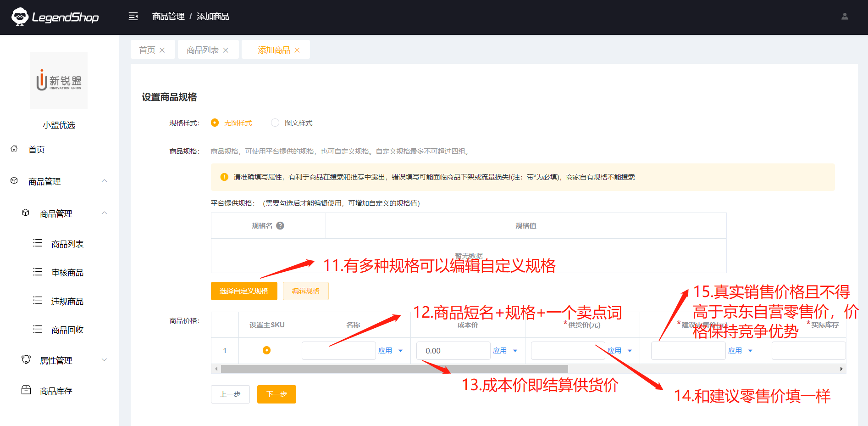This screenshot has height=426, width=868.
Task: Go to 商品列表 in the sidebar
Action: (x=67, y=244)
